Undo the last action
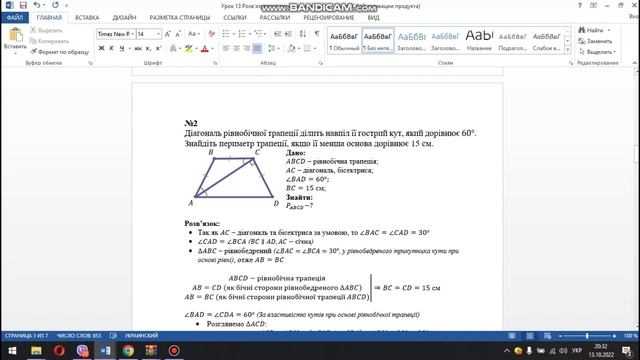Screen dimensions: 640x360 [x=37, y=5]
